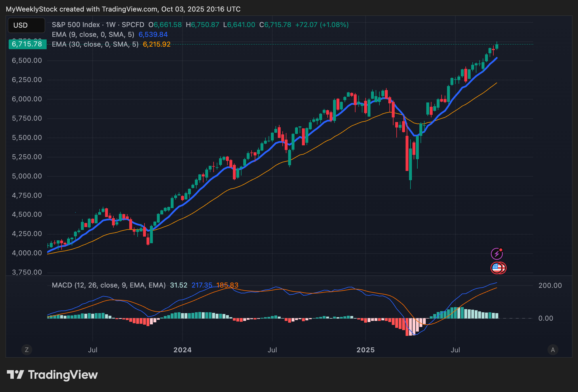Screen dimensions: 578x392
Task: Select the EMA (30, close) indicator legend
Action: pos(95,44)
